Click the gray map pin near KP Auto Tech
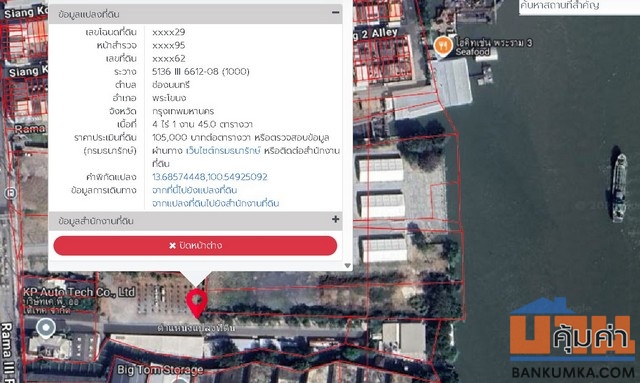This screenshot has height=383, width=640. tap(46, 328)
